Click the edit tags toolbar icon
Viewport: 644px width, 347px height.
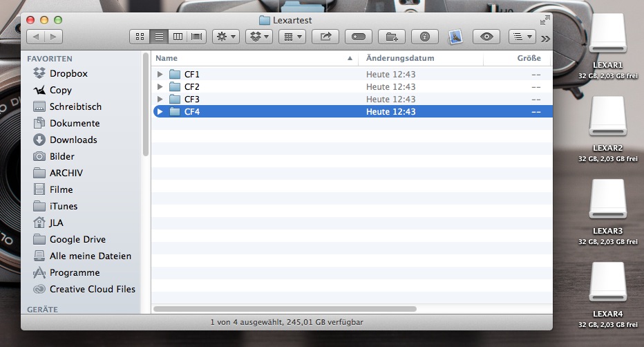(x=359, y=37)
